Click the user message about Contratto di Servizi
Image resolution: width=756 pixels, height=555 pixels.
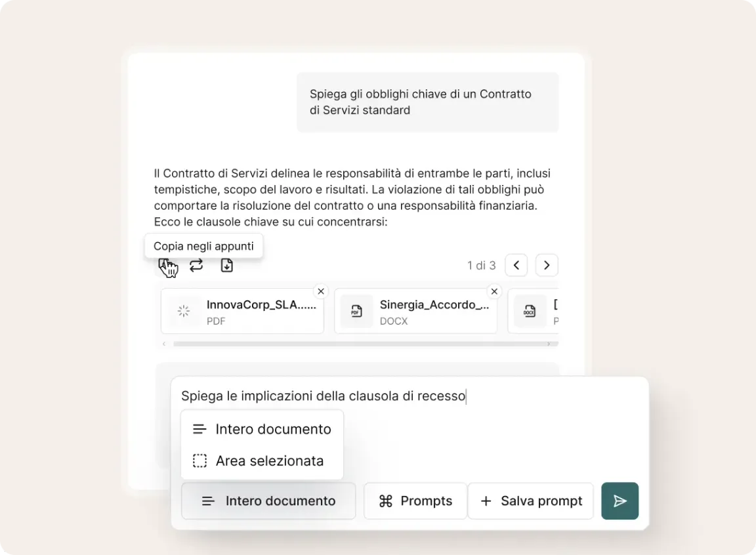tap(427, 102)
